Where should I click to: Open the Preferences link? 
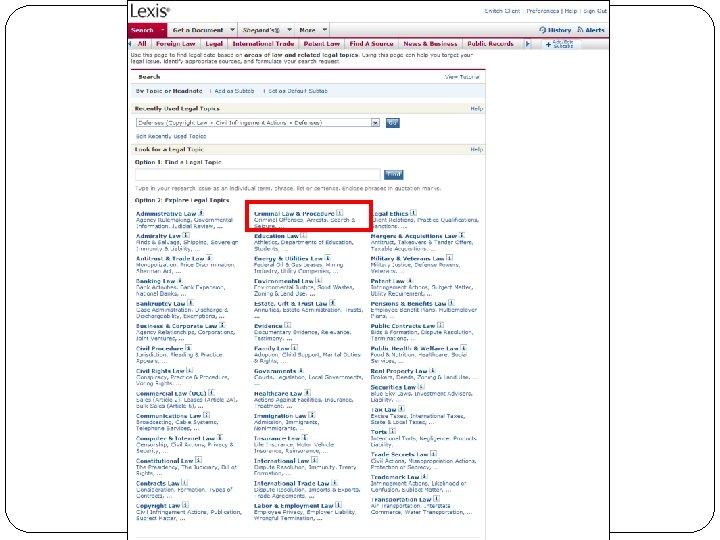(543, 11)
